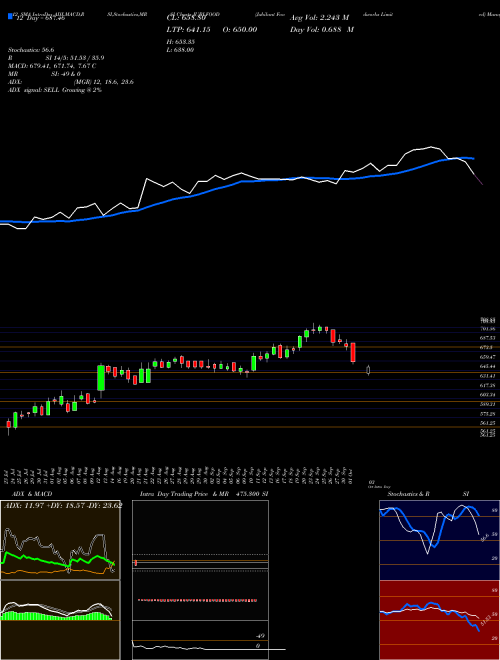500x660 pixels.
Task: Click the large red candle before the gap
Action: point(353,352)
